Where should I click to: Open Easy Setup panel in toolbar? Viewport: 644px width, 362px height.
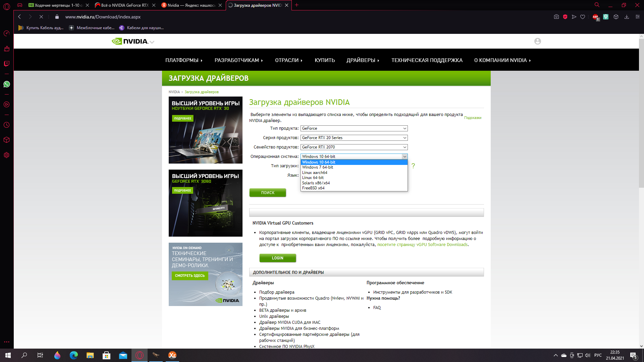[x=638, y=17]
